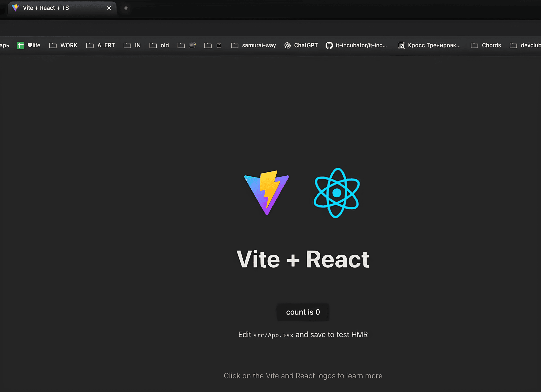Expand the Chords bookmarks folder
Screen dimensions: 541x392
tap(486, 45)
